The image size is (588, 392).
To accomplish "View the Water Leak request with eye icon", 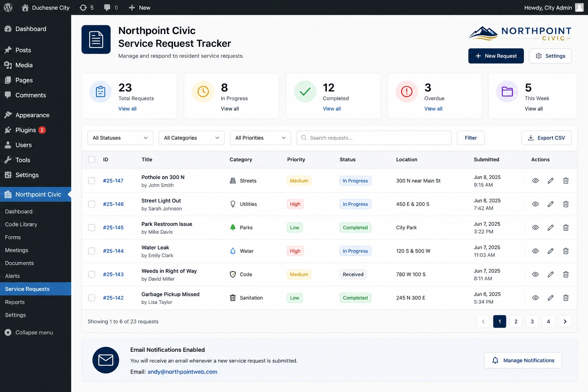I will (536, 251).
